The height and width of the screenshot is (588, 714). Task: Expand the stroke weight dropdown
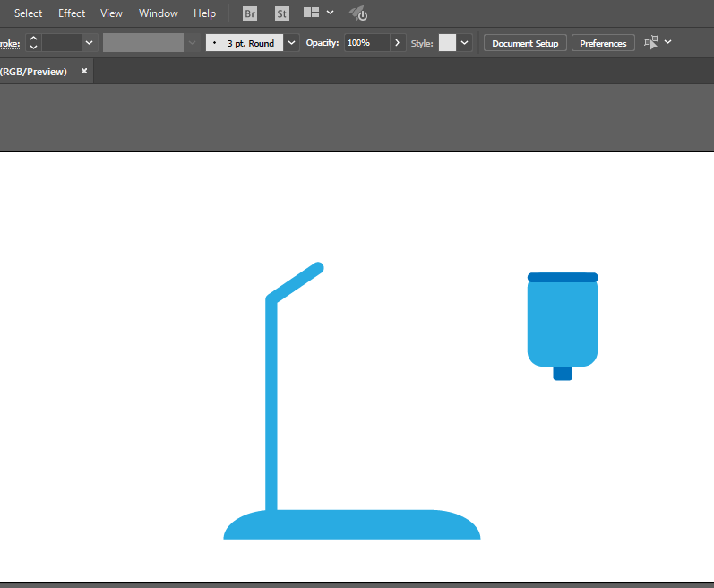tap(90, 43)
